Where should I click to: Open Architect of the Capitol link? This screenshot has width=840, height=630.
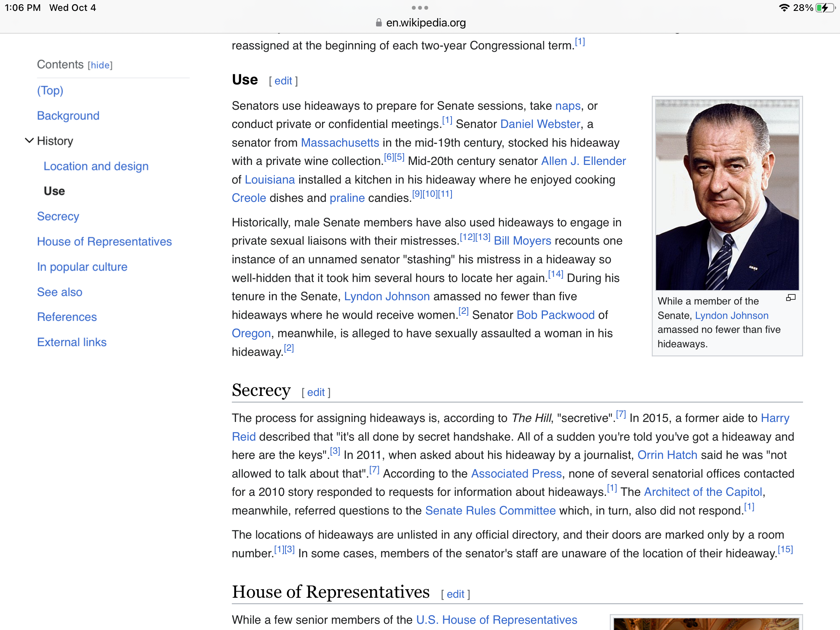[703, 492]
